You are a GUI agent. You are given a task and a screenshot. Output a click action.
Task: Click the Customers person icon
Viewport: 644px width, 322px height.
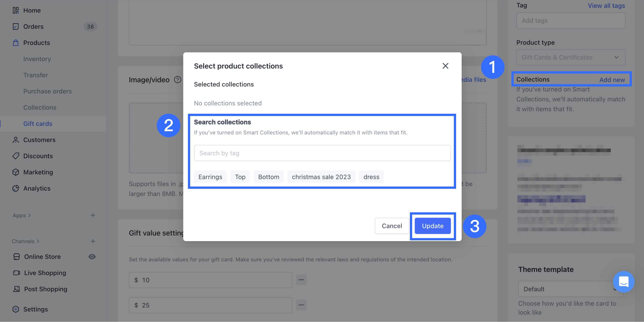[16, 140]
